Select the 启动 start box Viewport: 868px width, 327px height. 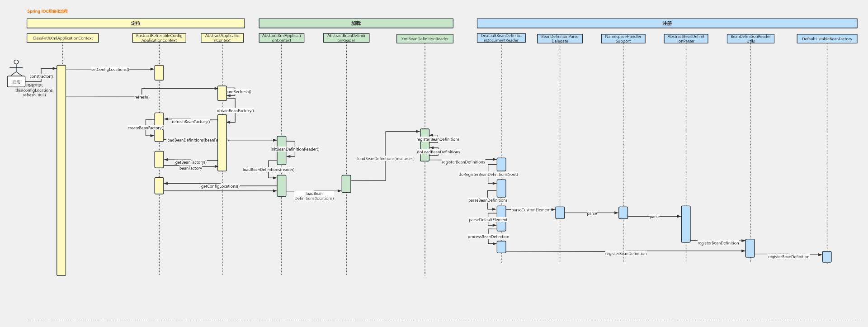point(16,82)
